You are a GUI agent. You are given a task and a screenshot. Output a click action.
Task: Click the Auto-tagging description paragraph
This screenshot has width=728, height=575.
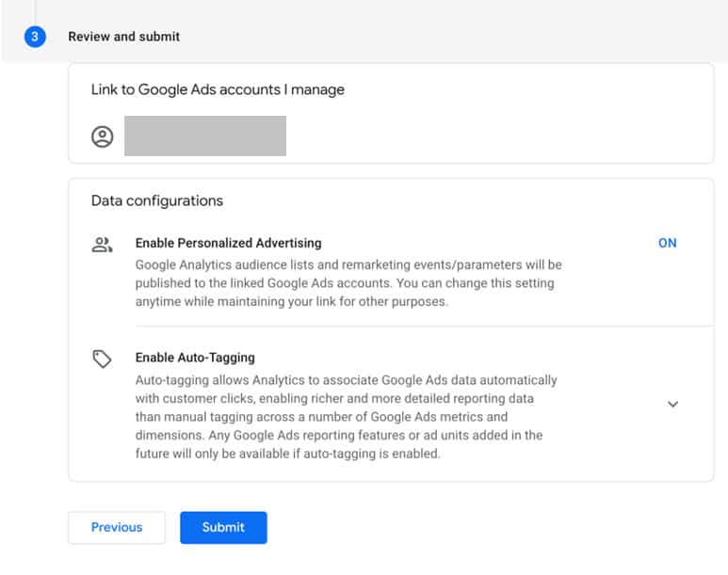(347, 417)
